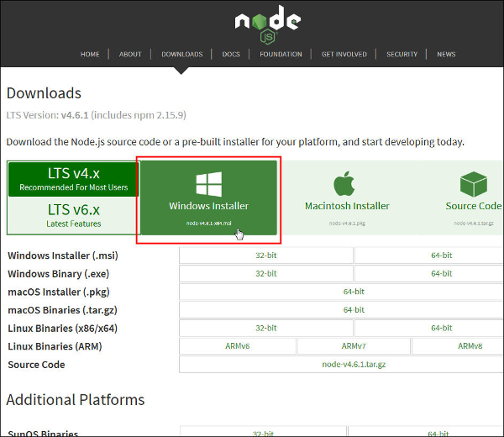
Task: Click the Downloads page heading
Action: point(44,93)
